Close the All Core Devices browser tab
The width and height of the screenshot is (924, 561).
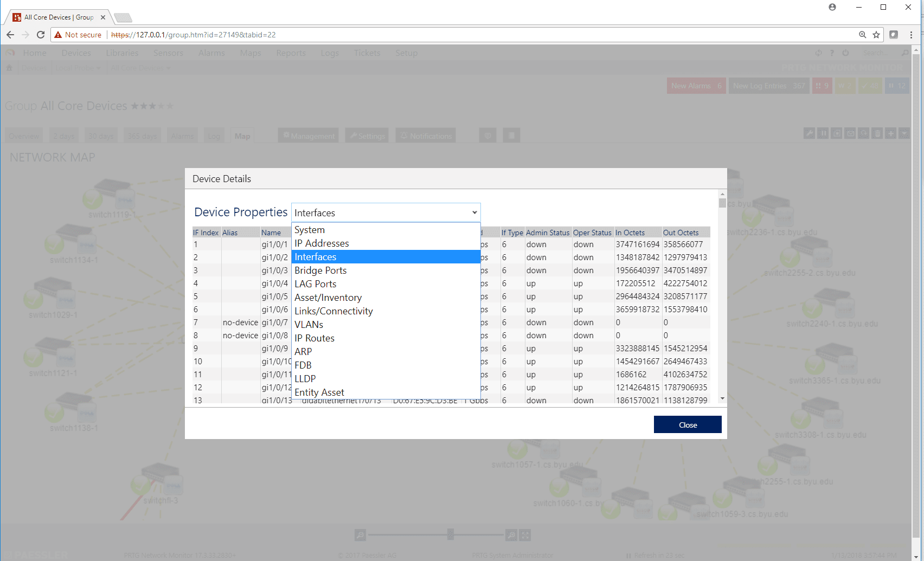pos(103,17)
